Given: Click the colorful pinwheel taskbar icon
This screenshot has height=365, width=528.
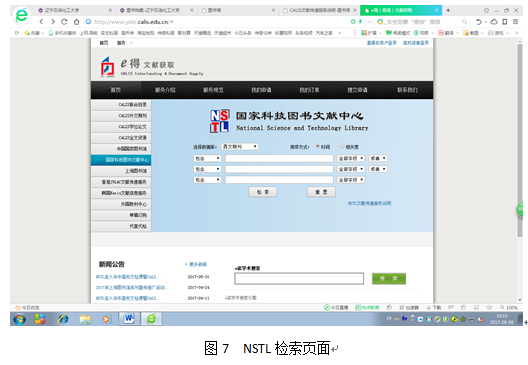Looking at the screenshot, I should pyautogui.click(x=40, y=319).
